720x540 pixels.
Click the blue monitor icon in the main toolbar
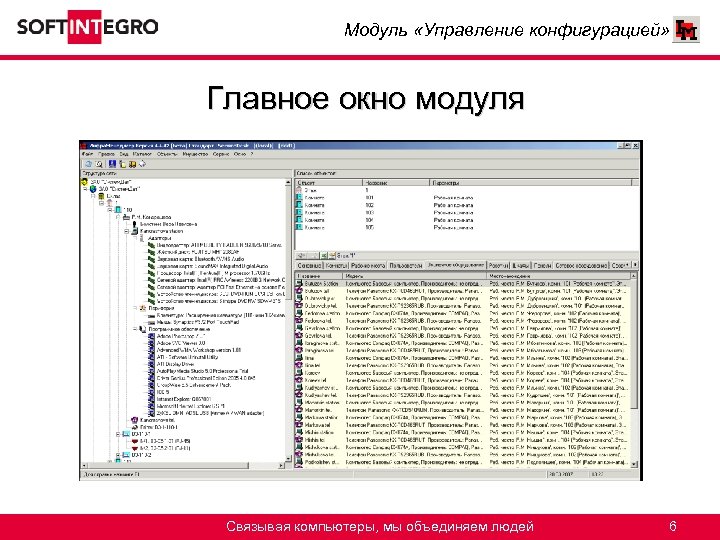click(x=112, y=164)
